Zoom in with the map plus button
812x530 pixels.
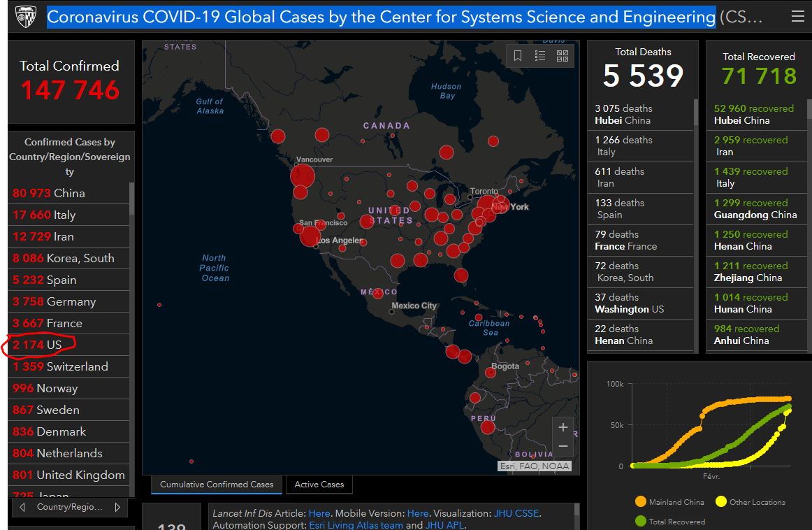(x=563, y=427)
